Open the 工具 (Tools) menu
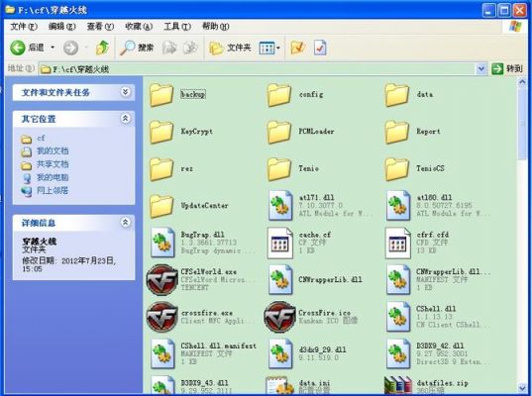Viewport: 532px width, 396px height. (x=177, y=26)
